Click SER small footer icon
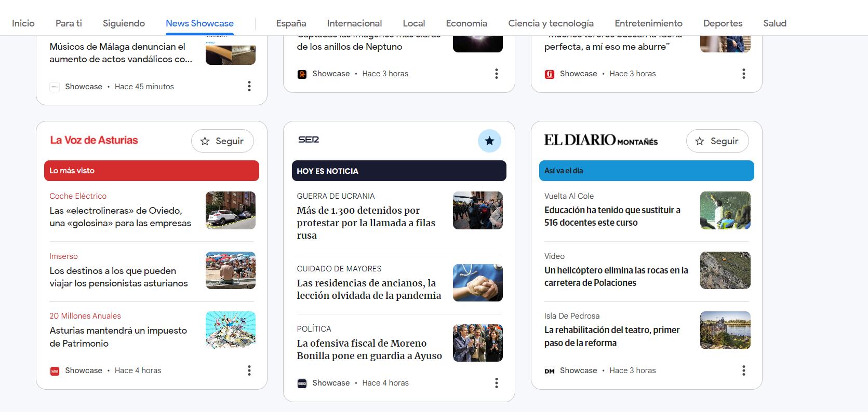868x412 pixels. pyautogui.click(x=302, y=383)
